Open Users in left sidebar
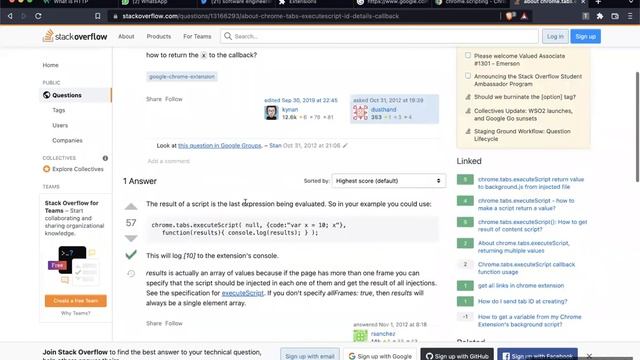Viewport: 640px width, 360px height. pyautogui.click(x=60, y=125)
